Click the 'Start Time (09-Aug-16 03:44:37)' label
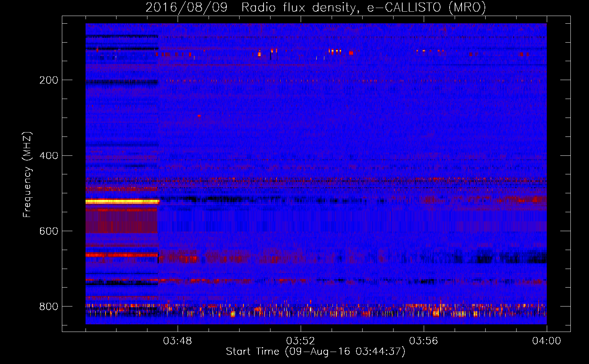This screenshot has width=589, height=364. [x=316, y=352]
